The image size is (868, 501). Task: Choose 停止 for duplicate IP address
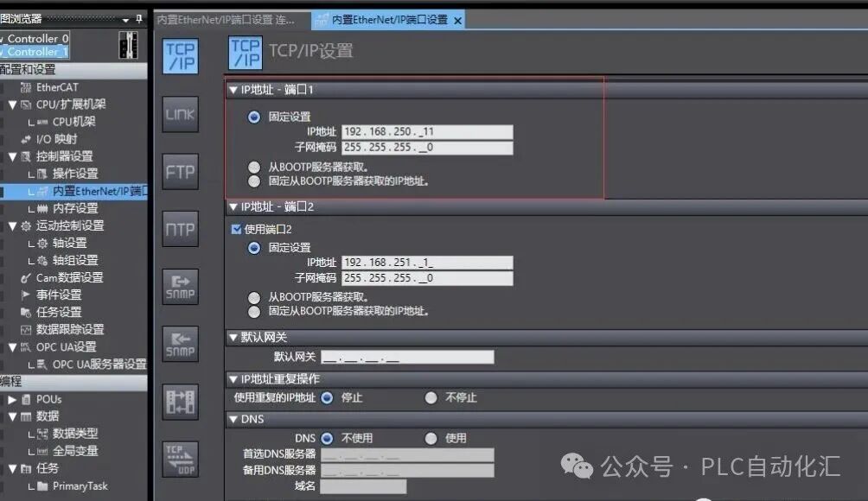(327, 397)
